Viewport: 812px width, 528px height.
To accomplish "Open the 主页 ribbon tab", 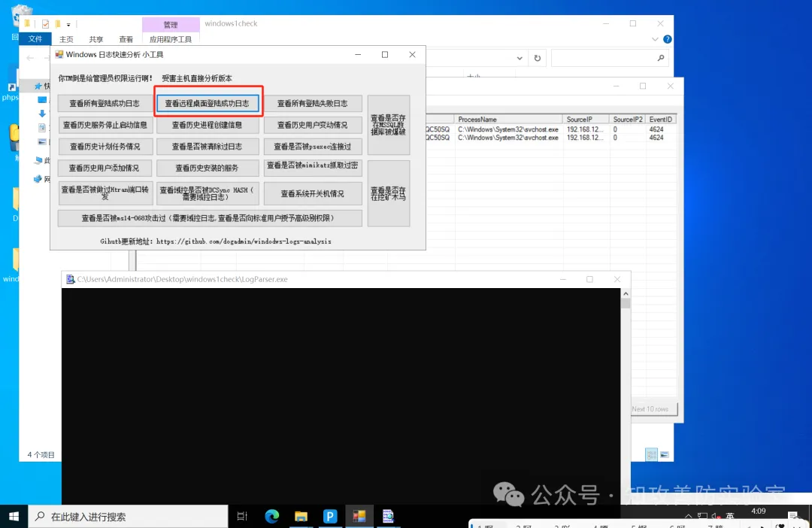I will coord(66,39).
